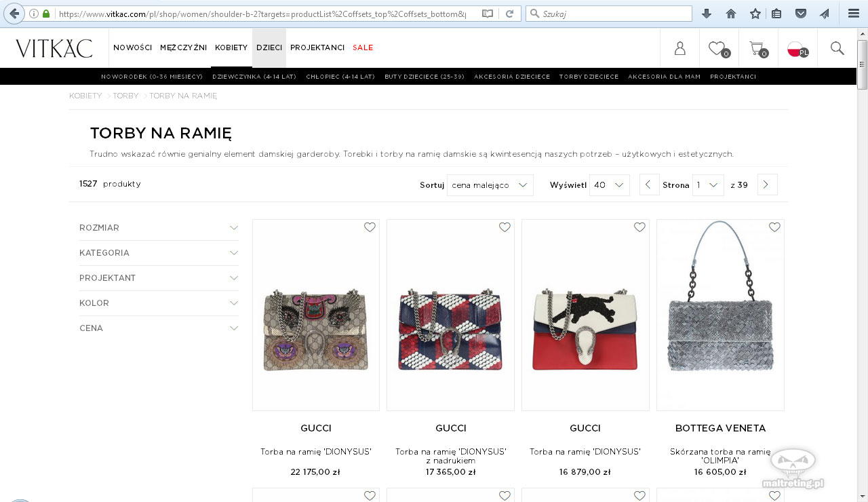The width and height of the screenshot is (868, 502).
Task: Open the NOWOŚCI menu
Action: point(132,48)
